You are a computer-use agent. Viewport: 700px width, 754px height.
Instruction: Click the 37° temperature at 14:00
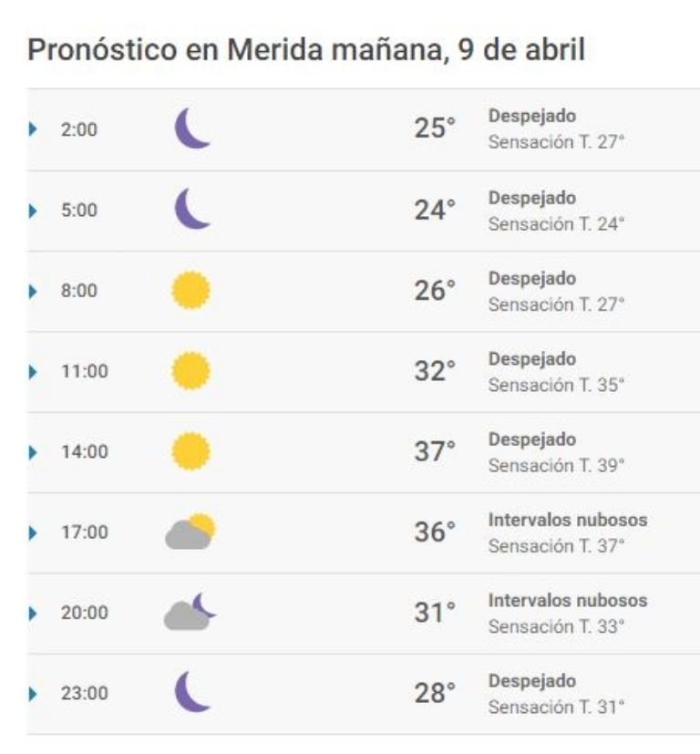[435, 451]
